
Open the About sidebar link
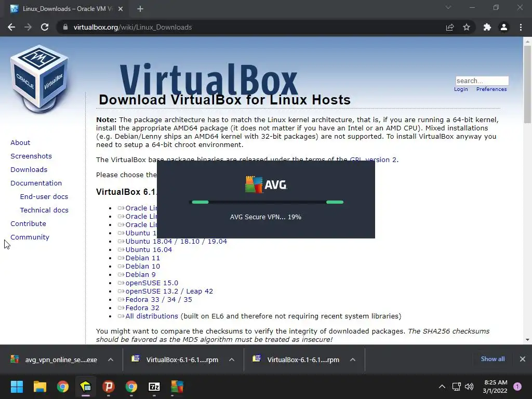20,142
